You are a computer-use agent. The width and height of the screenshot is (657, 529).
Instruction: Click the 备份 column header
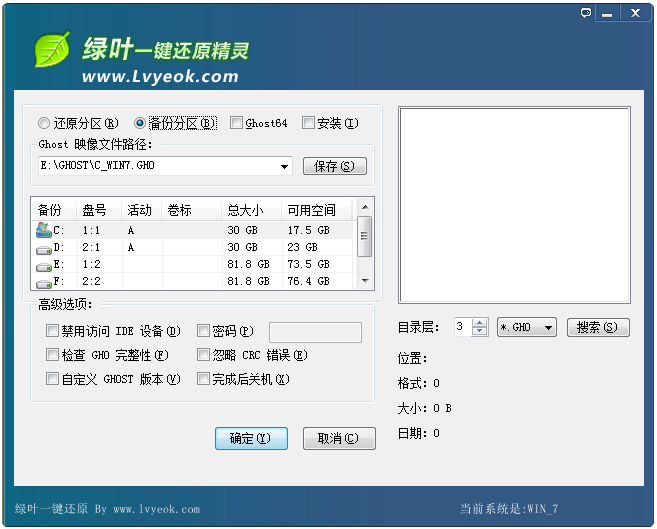(x=54, y=210)
